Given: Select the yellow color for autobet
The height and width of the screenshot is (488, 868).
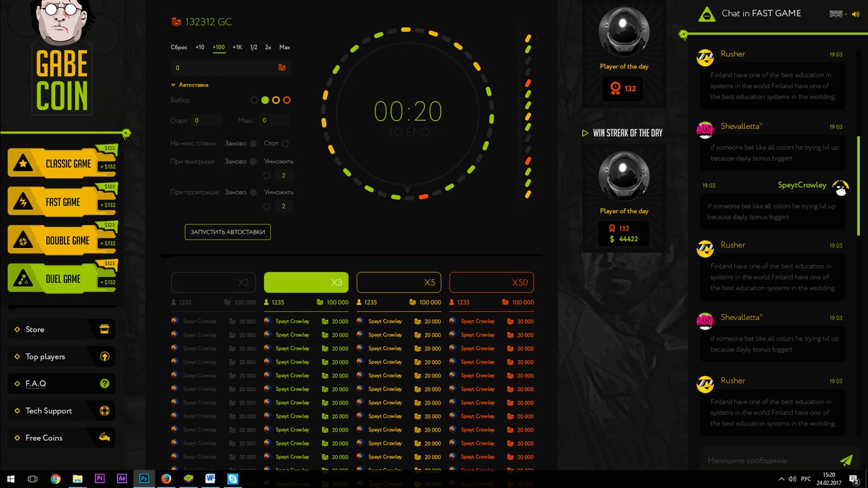Looking at the screenshot, I should [276, 100].
